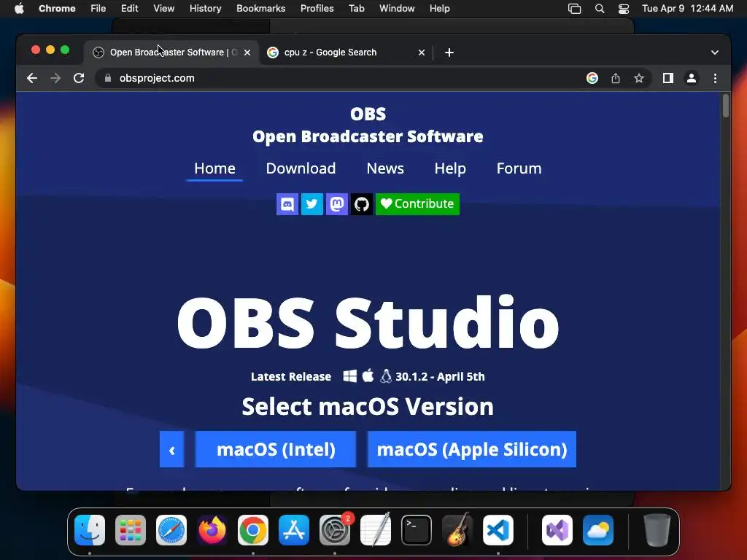Click the green Contribute button

[x=417, y=204]
